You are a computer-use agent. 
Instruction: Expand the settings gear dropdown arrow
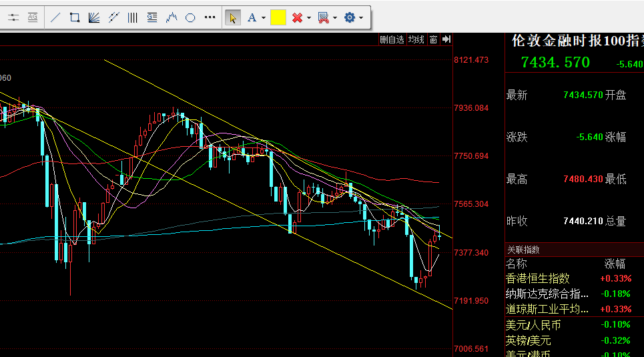(x=361, y=18)
